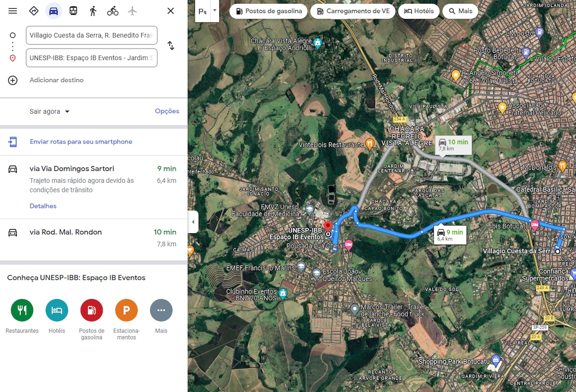Select walking travel mode

pos(93,11)
